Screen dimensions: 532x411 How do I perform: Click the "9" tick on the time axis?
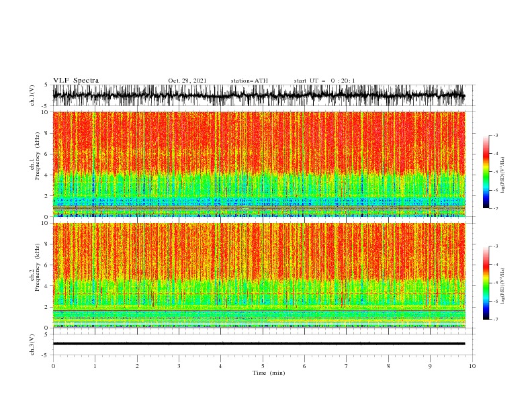(x=430, y=366)
